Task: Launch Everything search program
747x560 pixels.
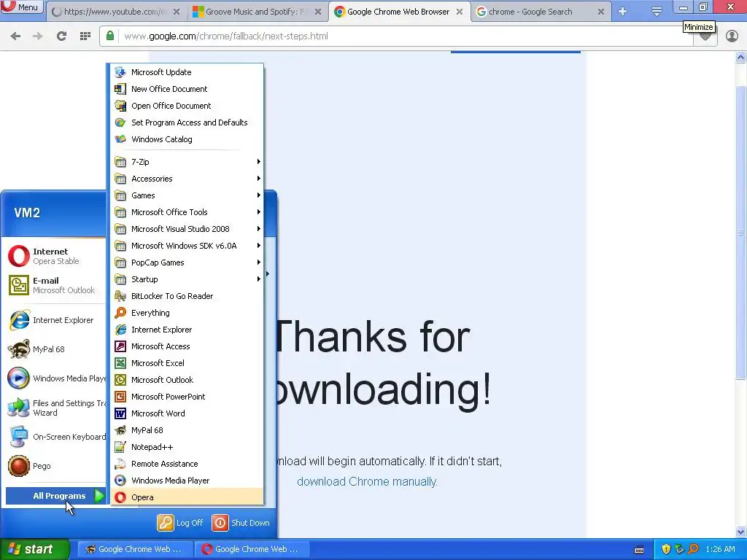Action: (187, 312)
